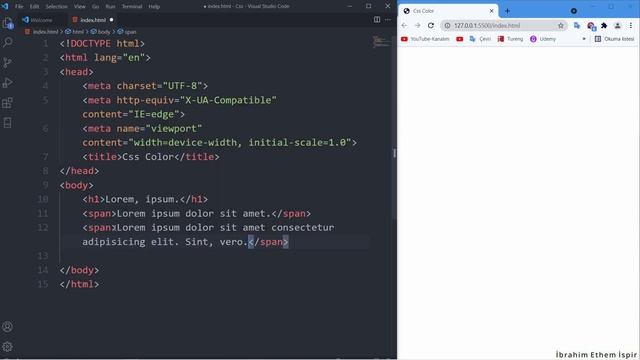This screenshot has width=640, height=360.
Task: Reload the Css Color page
Action: pyautogui.click(x=431, y=25)
